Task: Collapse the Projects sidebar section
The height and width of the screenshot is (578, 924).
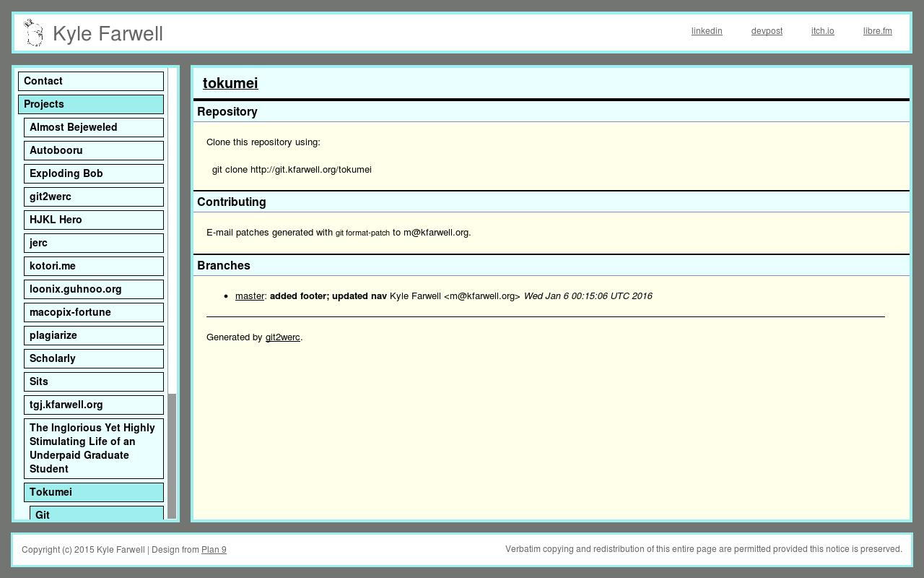Action: pyautogui.click(x=91, y=105)
